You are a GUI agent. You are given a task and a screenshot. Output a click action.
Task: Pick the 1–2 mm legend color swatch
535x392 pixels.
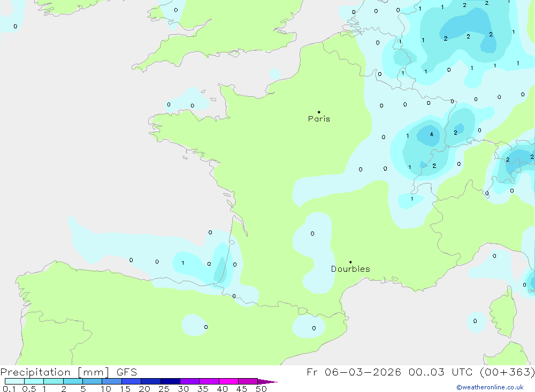click(x=53, y=381)
